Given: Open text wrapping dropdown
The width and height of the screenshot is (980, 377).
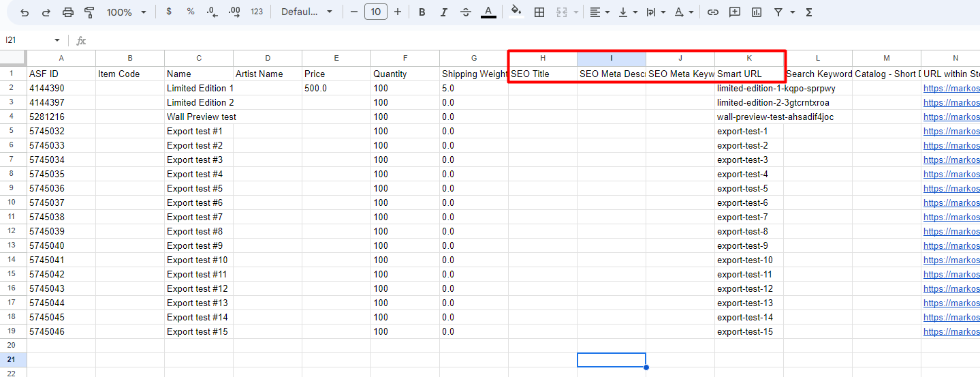Looking at the screenshot, I should point(656,12).
